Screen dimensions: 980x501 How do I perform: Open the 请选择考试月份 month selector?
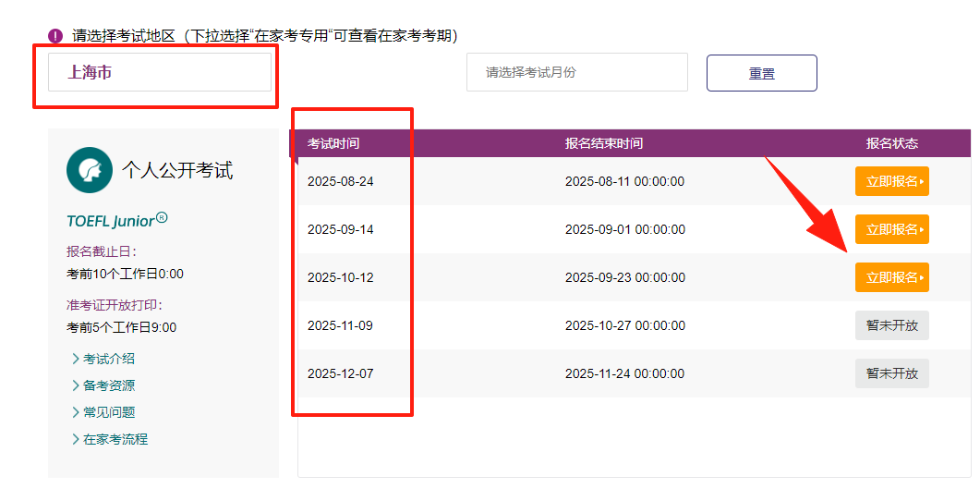[x=577, y=72]
